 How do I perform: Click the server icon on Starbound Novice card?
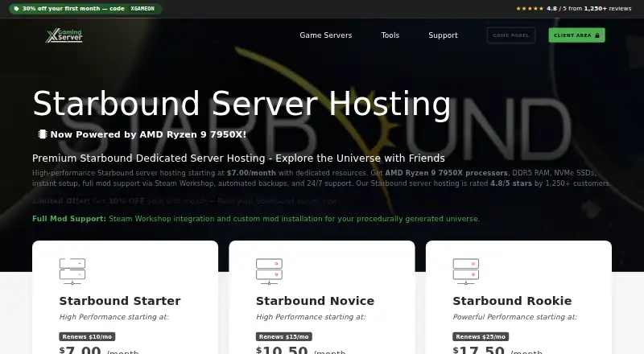pyautogui.click(x=269, y=271)
